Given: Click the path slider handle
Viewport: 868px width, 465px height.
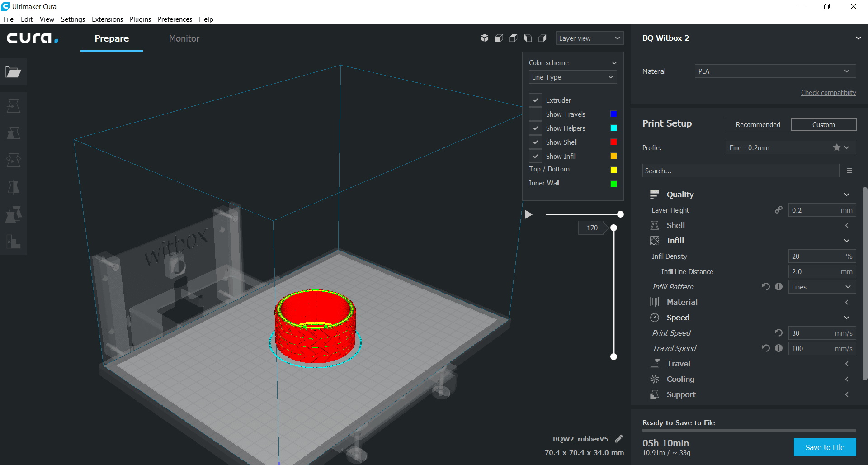Looking at the screenshot, I should coord(620,214).
